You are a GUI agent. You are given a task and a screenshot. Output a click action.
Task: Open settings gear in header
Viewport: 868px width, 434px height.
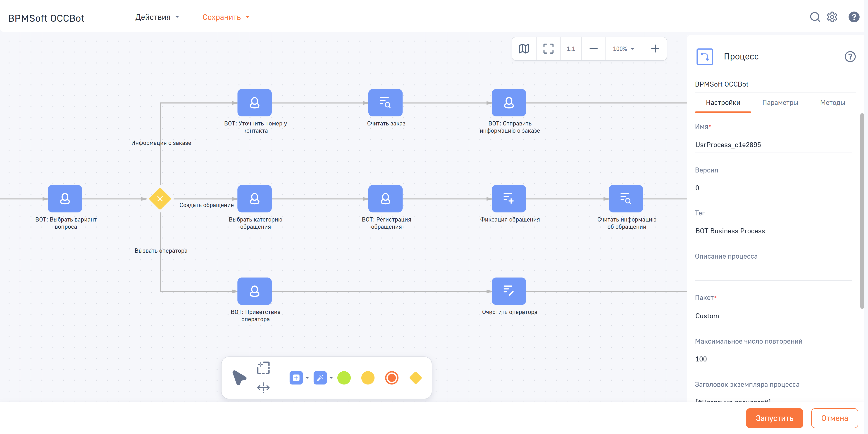click(832, 17)
